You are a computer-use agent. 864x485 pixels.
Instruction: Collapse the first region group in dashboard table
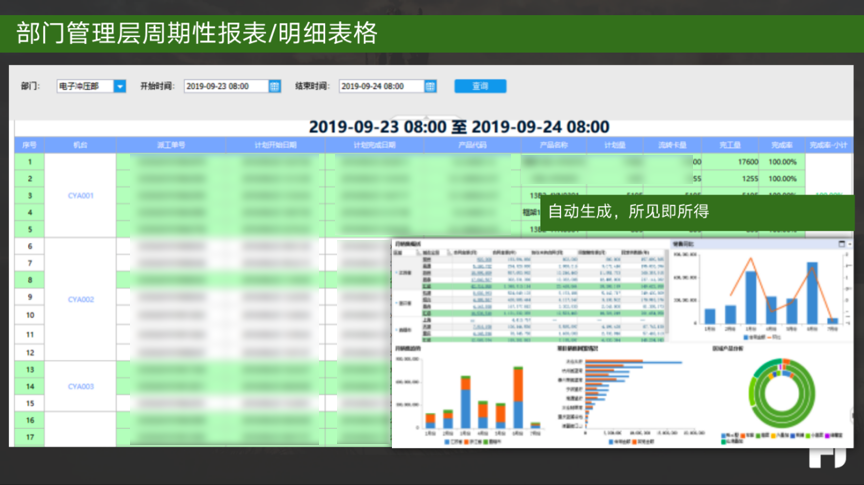pos(396,273)
